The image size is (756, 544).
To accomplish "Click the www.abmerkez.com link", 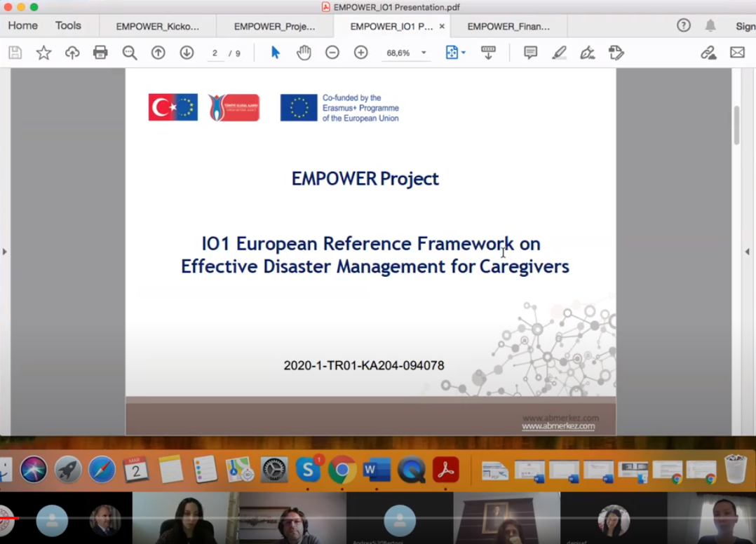I will [x=558, y=426].
